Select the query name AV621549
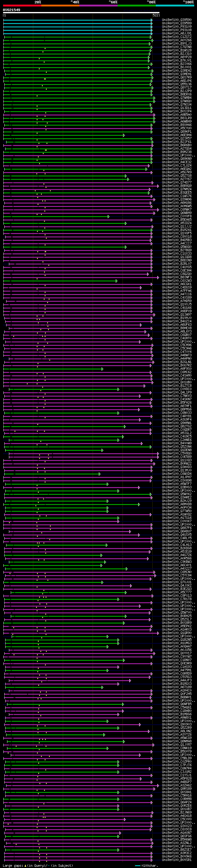The height and width of the screenshot is (868, 197). coord(11,10)
